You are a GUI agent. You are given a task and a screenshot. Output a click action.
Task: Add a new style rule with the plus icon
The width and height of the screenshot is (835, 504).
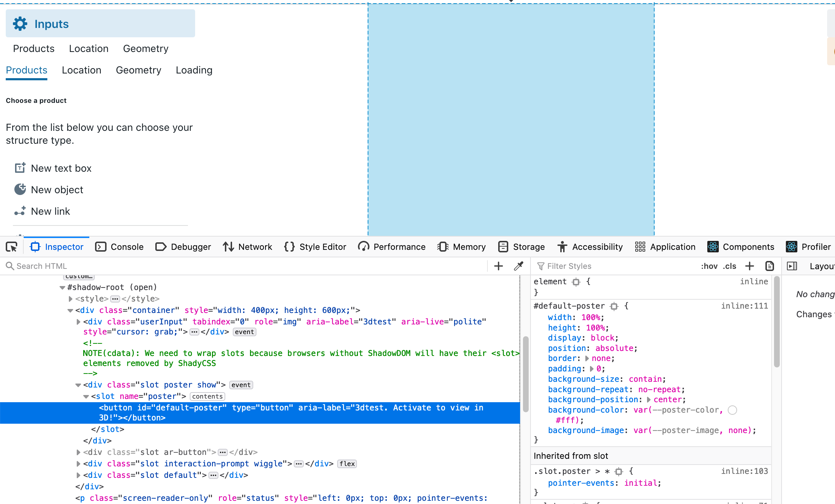point(750,266)
